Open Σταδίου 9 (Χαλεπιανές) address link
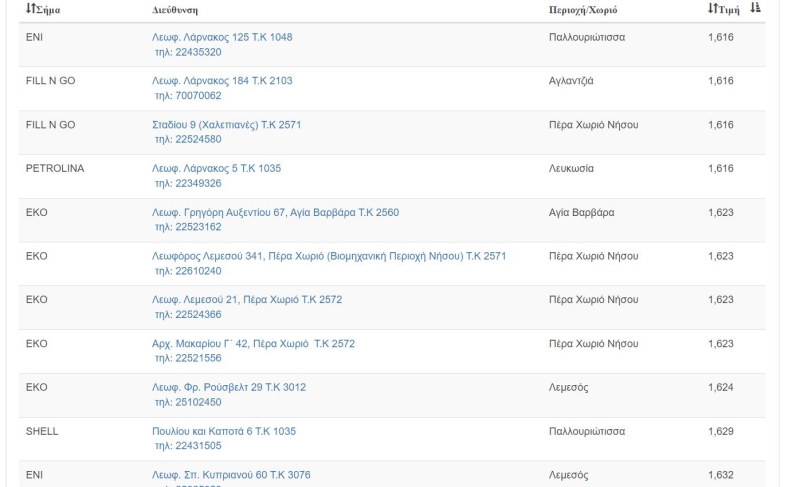Screen dimensions: 800x487 (227, 125)
